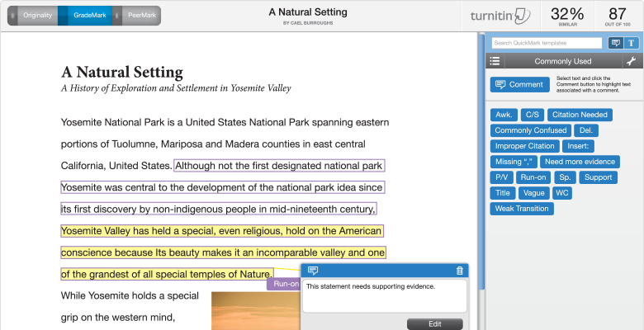Screen dimensions: 644x330
Task: Click the document vertical scrollbar
Action: click(x=481, y=164)
